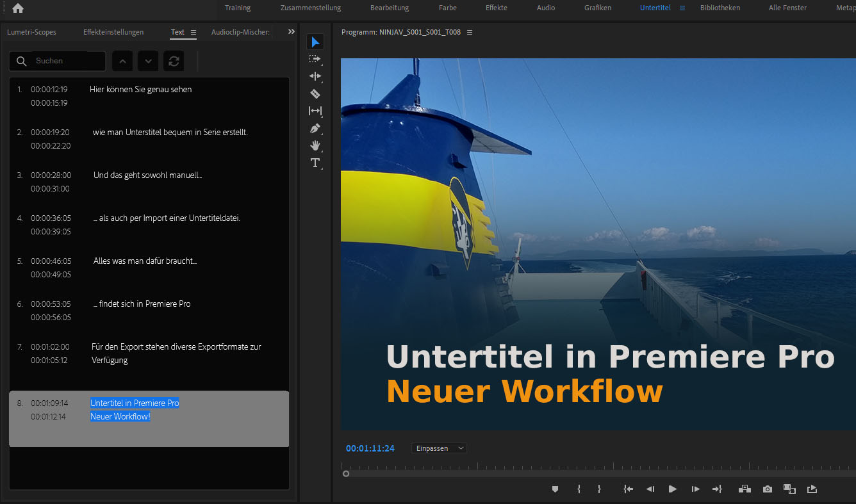Viewport: 856px width, 504px height.
Task: Click the playhead on the Program monitor scrubber
Action: [346, 474]
